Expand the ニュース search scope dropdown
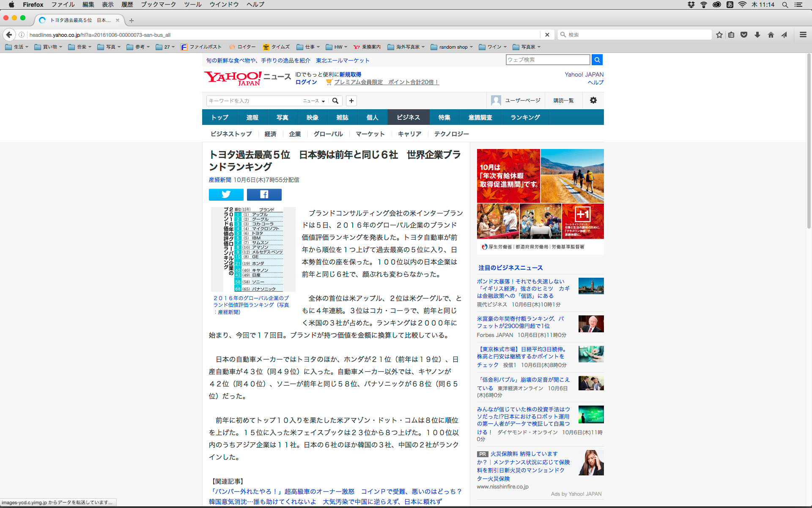The width and height of the screenshot is (812, 508). tap(313, 101)
